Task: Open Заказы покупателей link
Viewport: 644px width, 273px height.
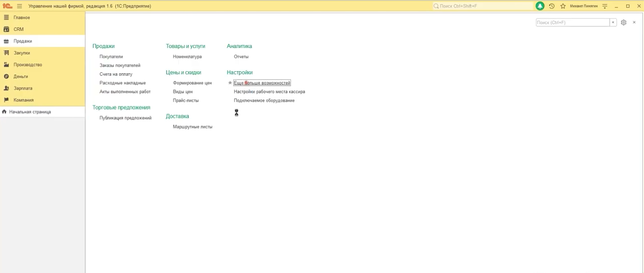Action: pos(120,66)
